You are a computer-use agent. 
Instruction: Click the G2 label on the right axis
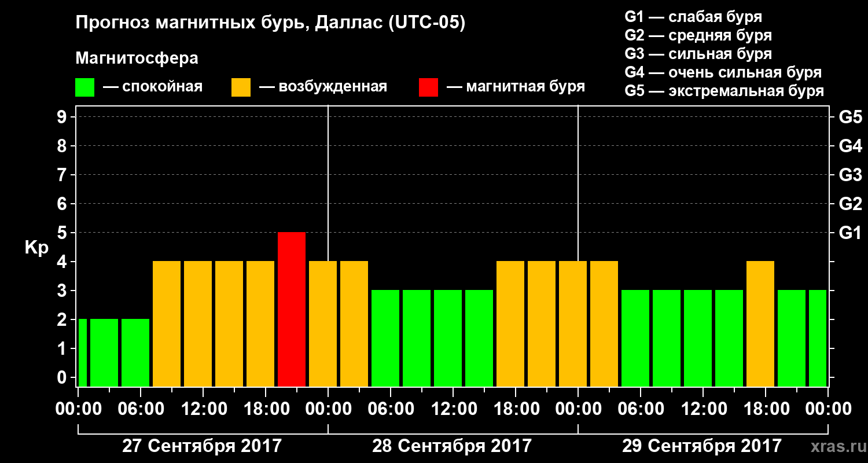tap(851, 204)
